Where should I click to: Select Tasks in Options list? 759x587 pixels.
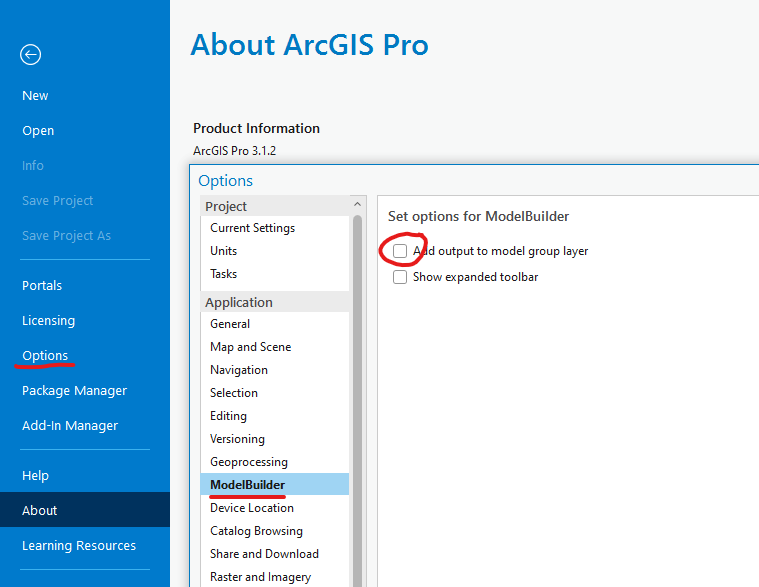point(274,274)
